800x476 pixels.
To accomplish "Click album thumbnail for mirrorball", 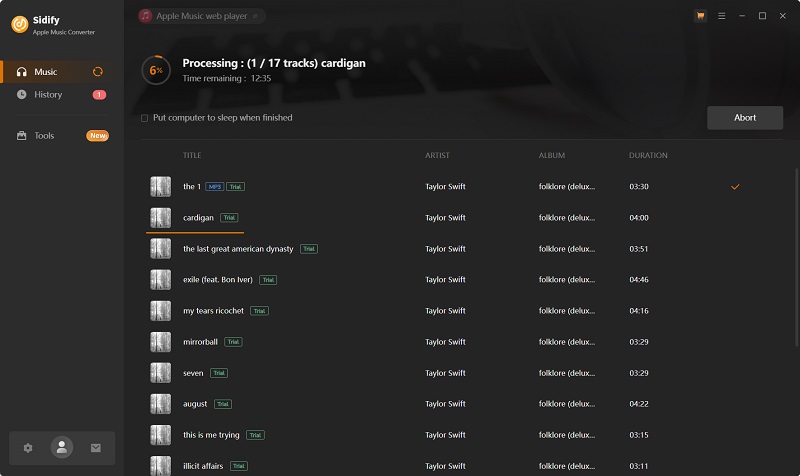I will (x=161, y=342).
